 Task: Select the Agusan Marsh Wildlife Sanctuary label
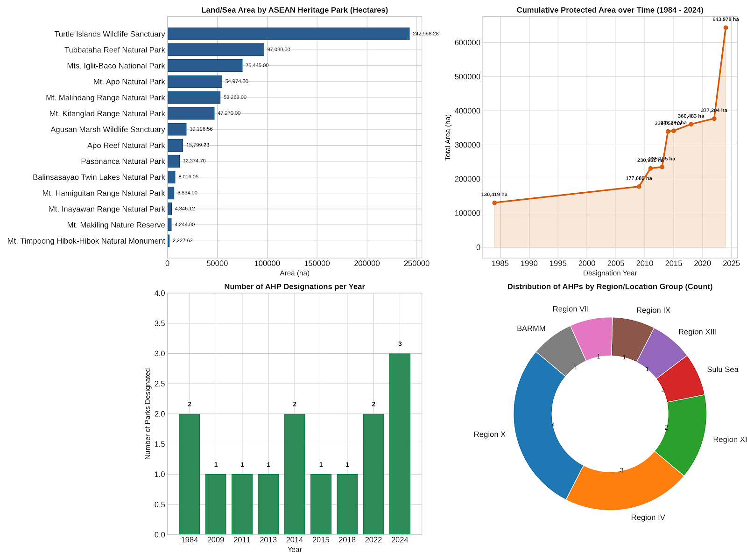tap(108, 129)
